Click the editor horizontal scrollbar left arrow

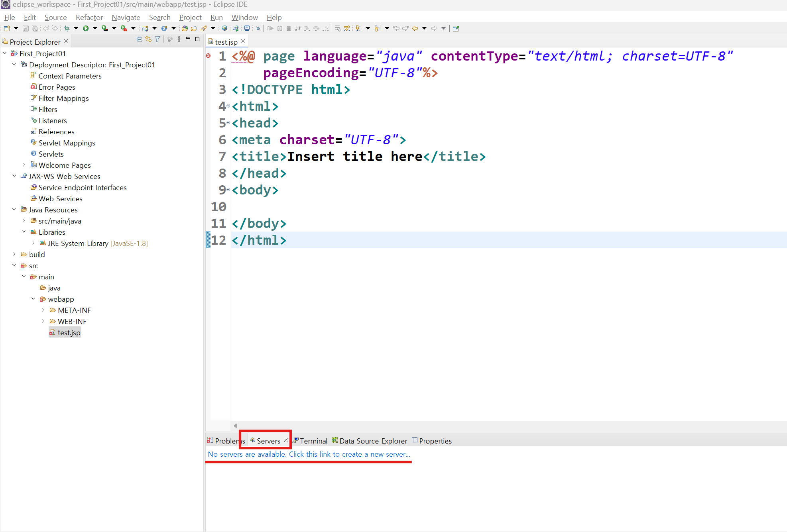click(235, 426)
